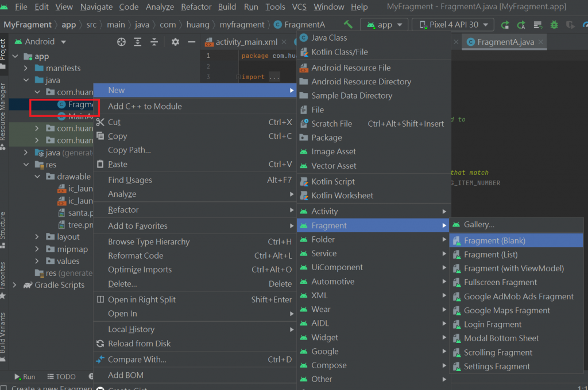Expand the manifests folder

coord(25,68)
